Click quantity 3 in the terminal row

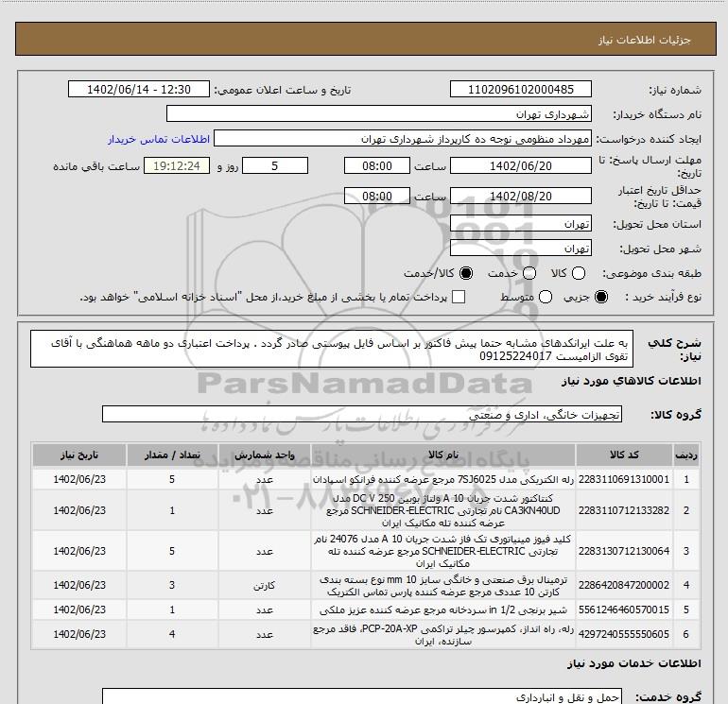point(172,585)
